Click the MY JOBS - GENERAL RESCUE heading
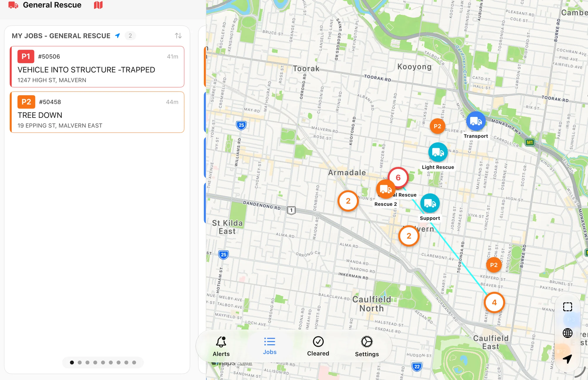 (61, 36)
